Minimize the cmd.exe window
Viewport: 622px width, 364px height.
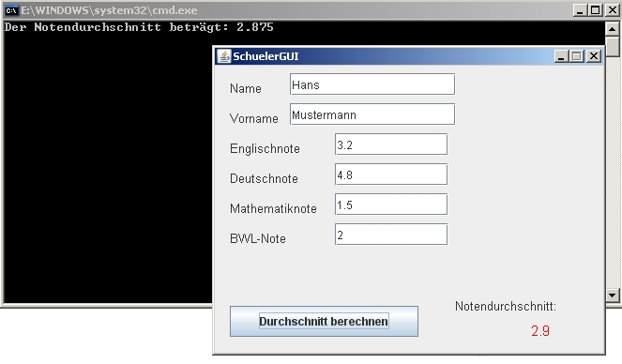580,10
